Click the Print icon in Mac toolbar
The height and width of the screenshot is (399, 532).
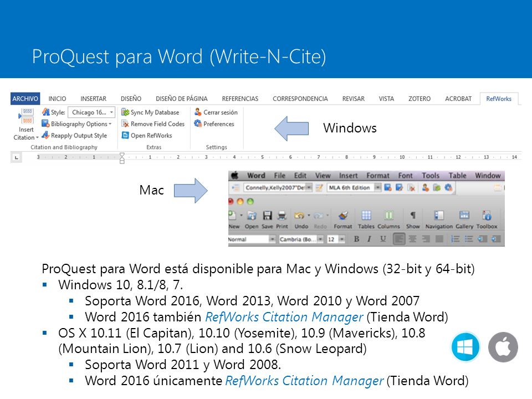point(282,216)
